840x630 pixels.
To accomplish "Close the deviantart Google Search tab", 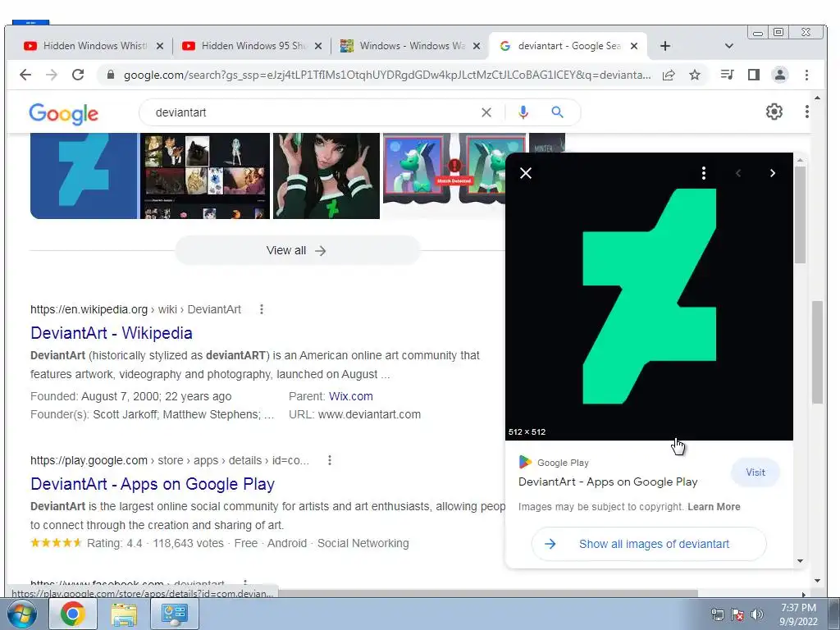I will (x=634, y=46).
